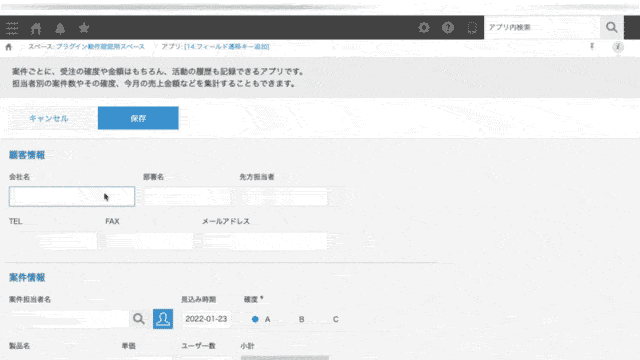Click the small home icon in breadcrumb
Image resolution: width=640 pixels, height=360 pixels.
(8, 47)
